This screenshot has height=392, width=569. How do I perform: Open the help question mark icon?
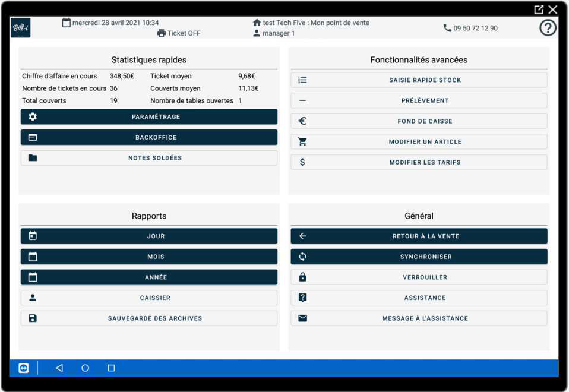click(x=548, y=27)
